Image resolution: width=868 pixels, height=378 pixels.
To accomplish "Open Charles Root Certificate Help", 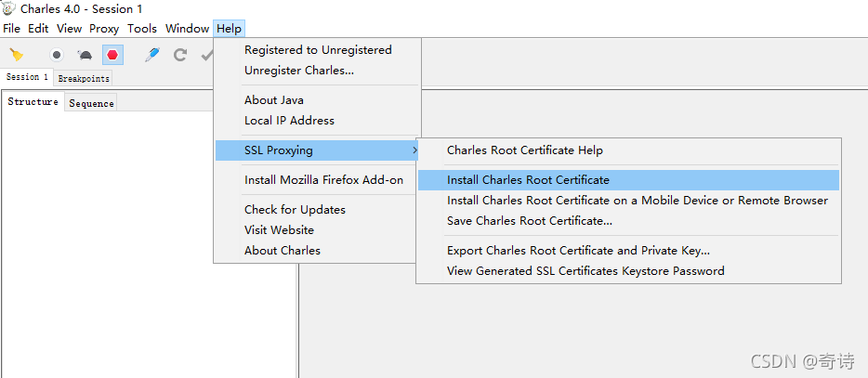I will pyautogui.click(x=628, y=150).
